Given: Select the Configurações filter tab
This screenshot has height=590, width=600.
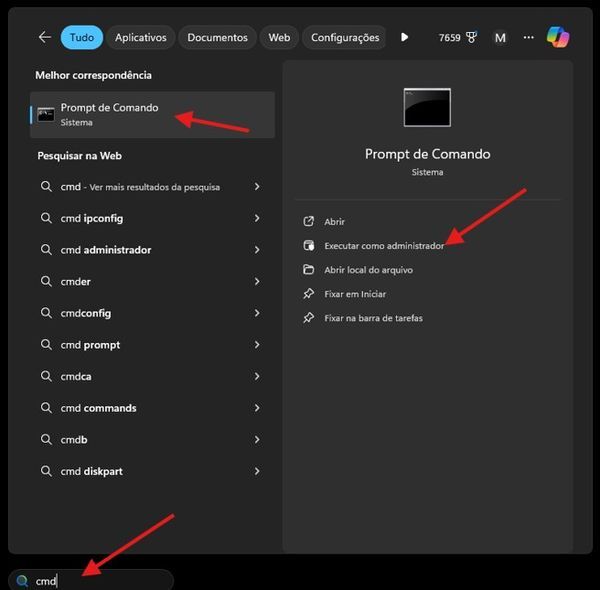Looking at the screenshot, I should point(345,38).
